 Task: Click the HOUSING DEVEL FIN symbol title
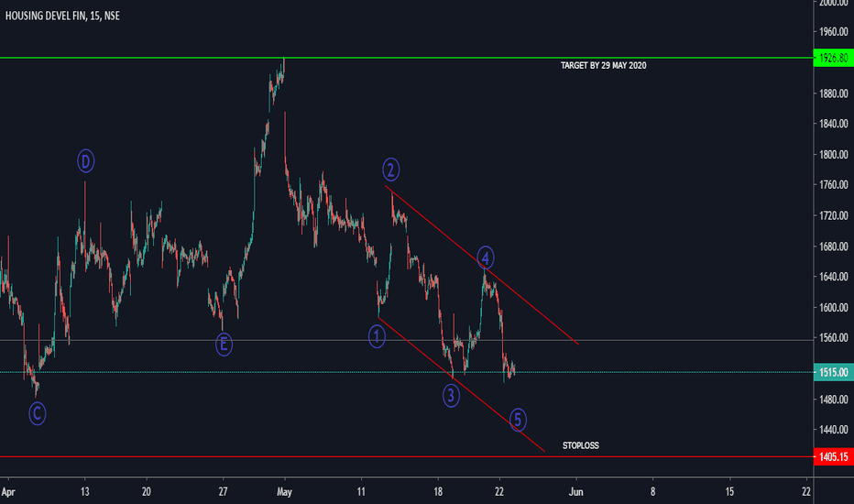[62, 16]
